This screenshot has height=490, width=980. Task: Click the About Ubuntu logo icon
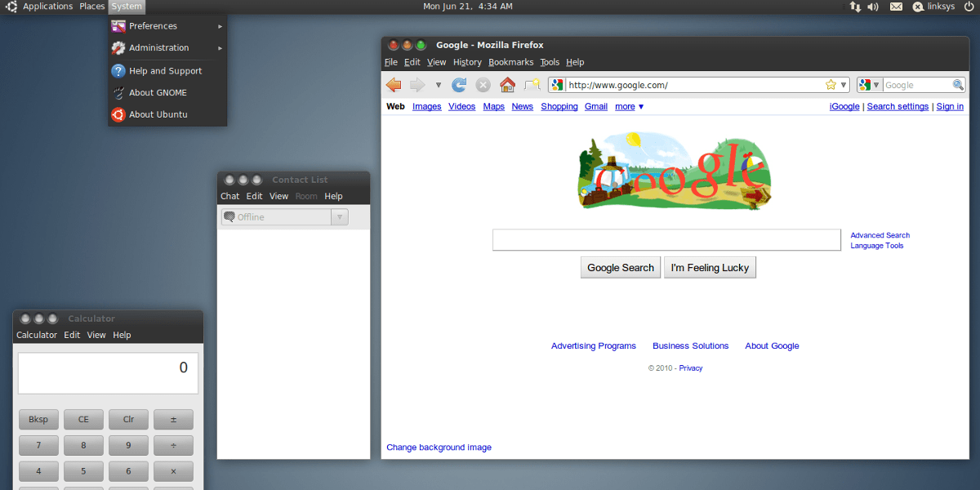coord(118,115)
